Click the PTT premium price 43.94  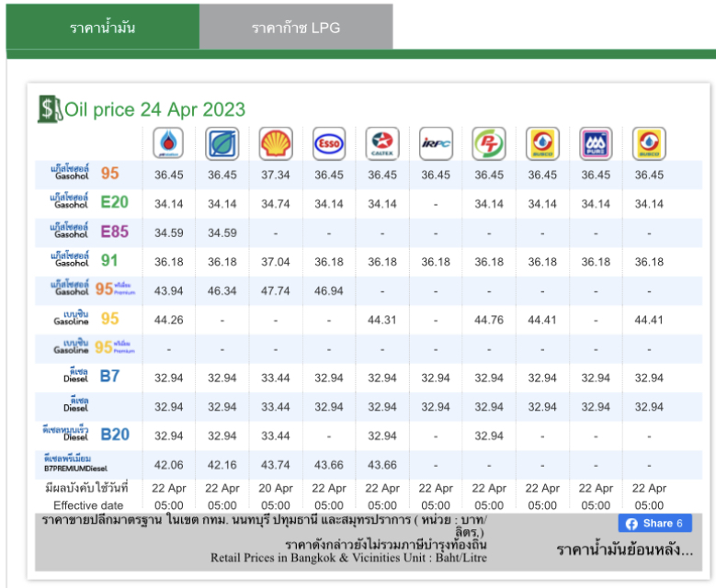(x=168, y=291)
